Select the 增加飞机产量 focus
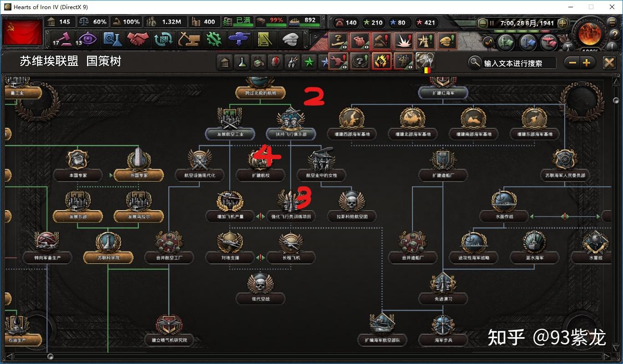The height and width of the screenshot is (364, 623). tap(230, 207)
